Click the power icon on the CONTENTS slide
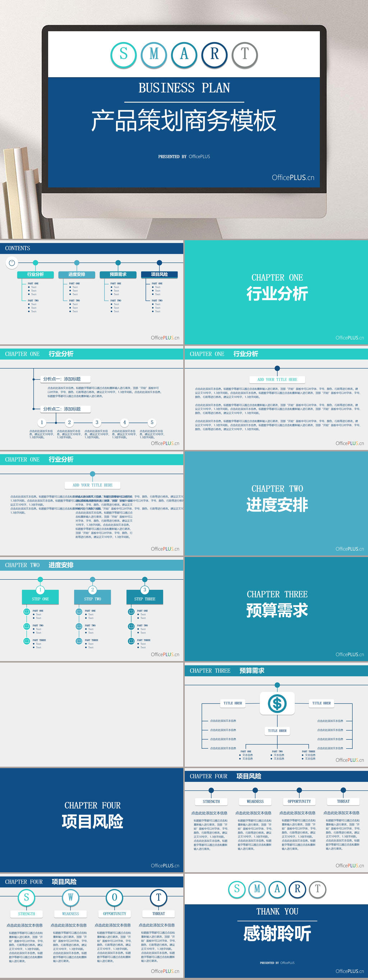368x980 pixels. coord(12,263)
